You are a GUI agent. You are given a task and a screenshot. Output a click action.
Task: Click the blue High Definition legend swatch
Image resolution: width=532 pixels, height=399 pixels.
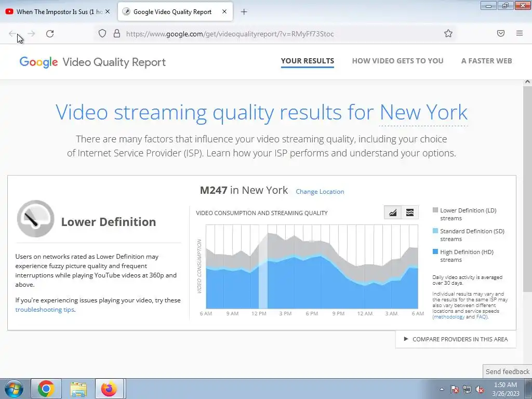click(x=435, y=251)
